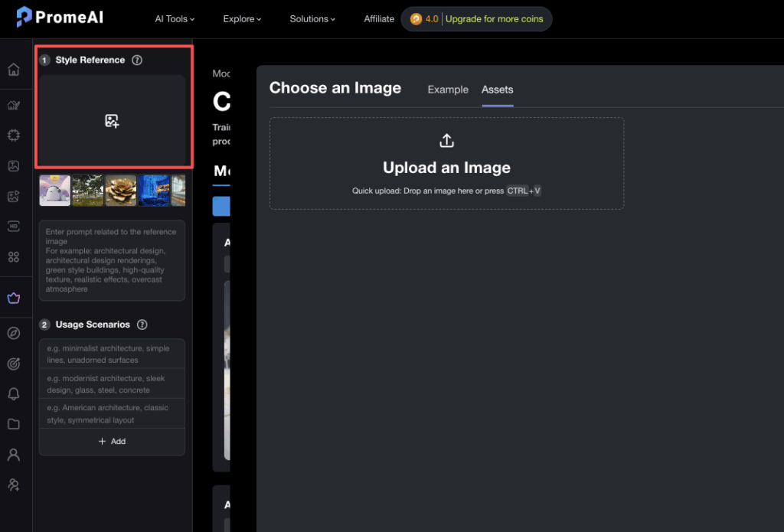This screenshot has width=784, height=532.
Task: Open the compass explore icon
Action: click(x=14, y=333)
